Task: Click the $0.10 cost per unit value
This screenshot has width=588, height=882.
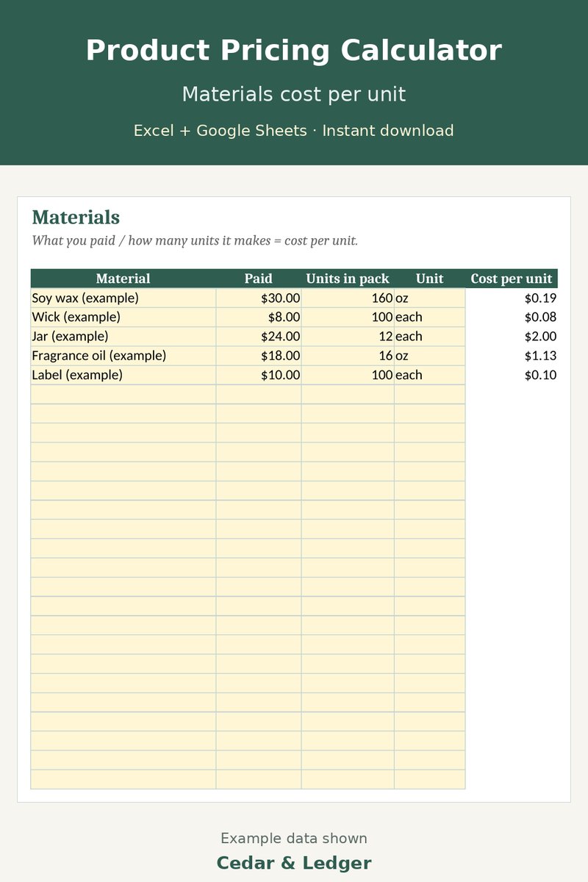Action: 540,375
